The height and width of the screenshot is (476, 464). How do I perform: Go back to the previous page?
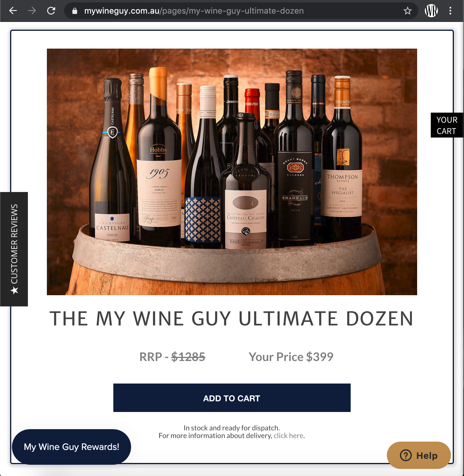point(13,11)
